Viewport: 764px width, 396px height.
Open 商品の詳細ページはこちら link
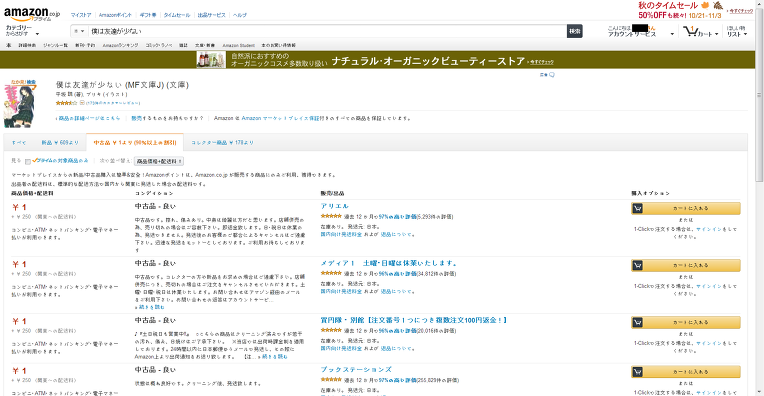click(x=88, y=118)
